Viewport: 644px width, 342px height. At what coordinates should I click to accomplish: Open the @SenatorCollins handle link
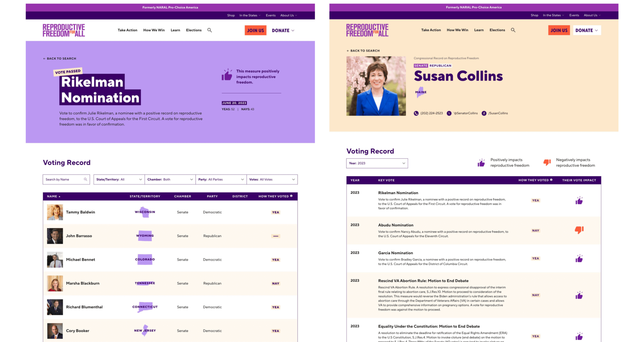(466, 113)
